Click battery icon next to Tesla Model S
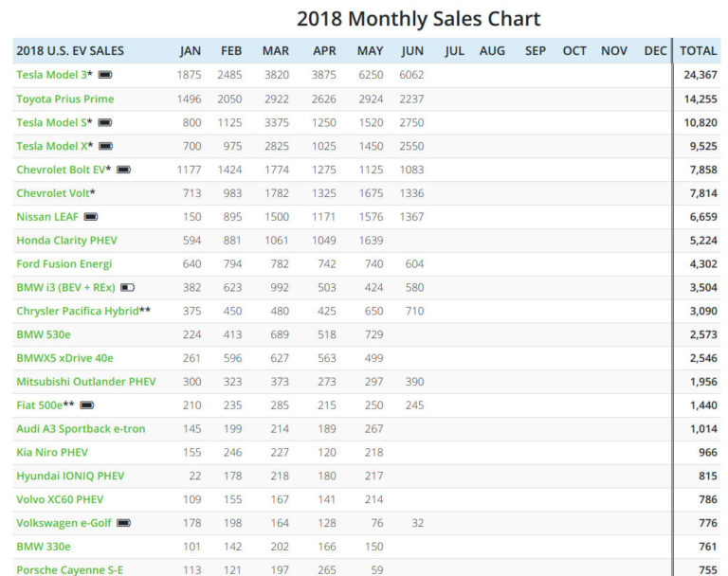Viewport: 728px width, 576px height. point(105,122)
